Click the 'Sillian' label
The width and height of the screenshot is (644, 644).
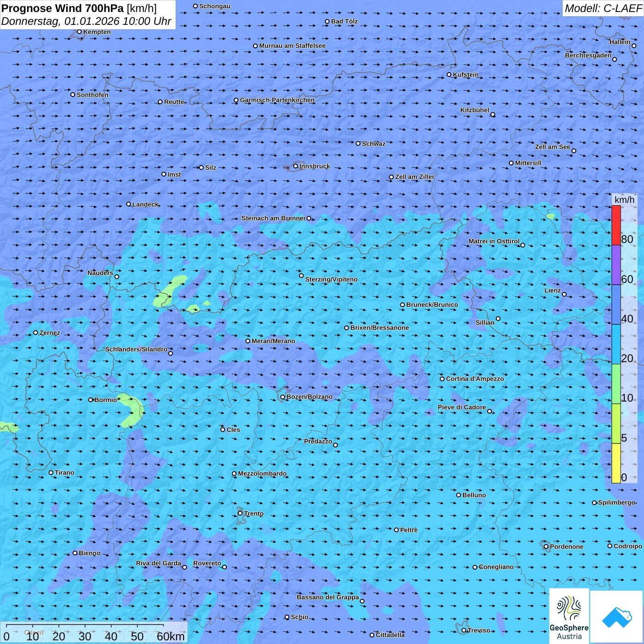coord(485,322)
